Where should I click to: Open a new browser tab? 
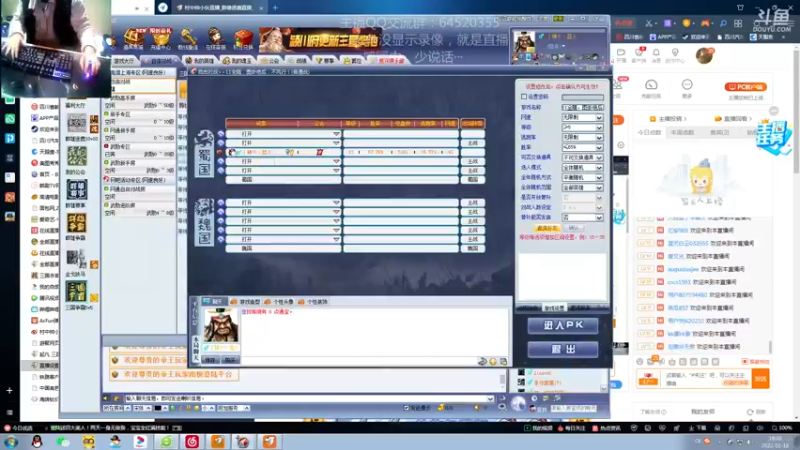[x=275, y=8]
